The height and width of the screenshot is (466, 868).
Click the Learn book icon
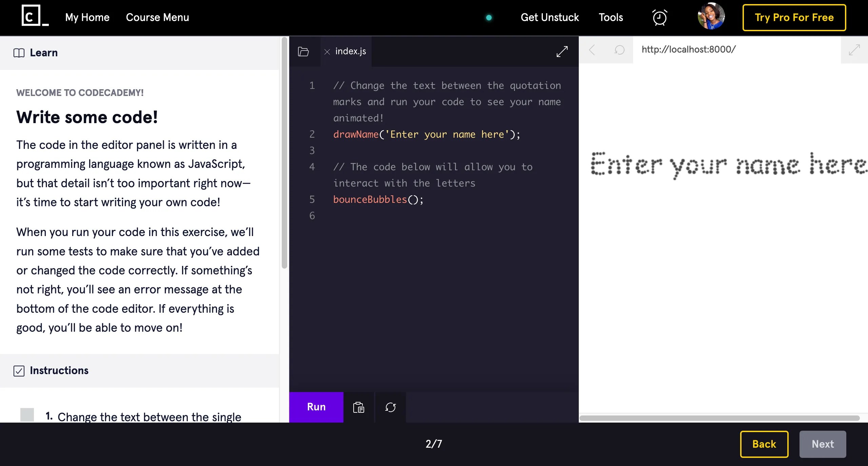tap(19, 53)
